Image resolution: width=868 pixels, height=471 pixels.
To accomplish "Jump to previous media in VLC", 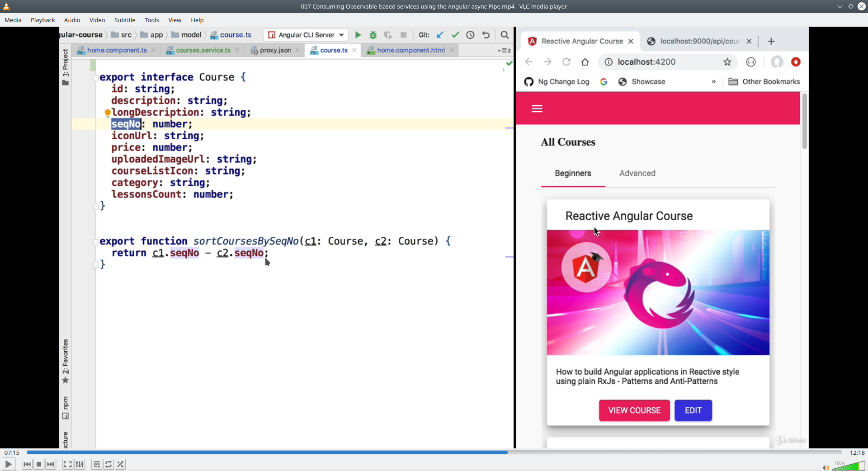I will (x=27, y=464).
